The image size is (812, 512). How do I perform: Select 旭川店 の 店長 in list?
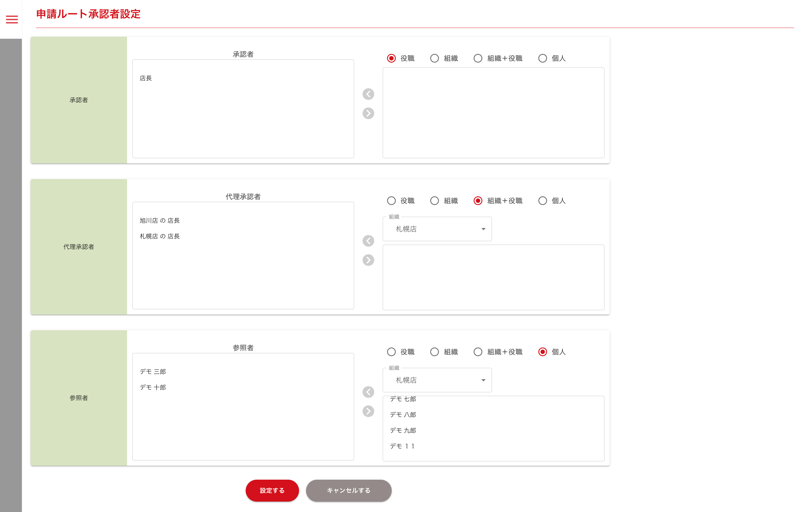pyautogui.click(x=159, y=220)
